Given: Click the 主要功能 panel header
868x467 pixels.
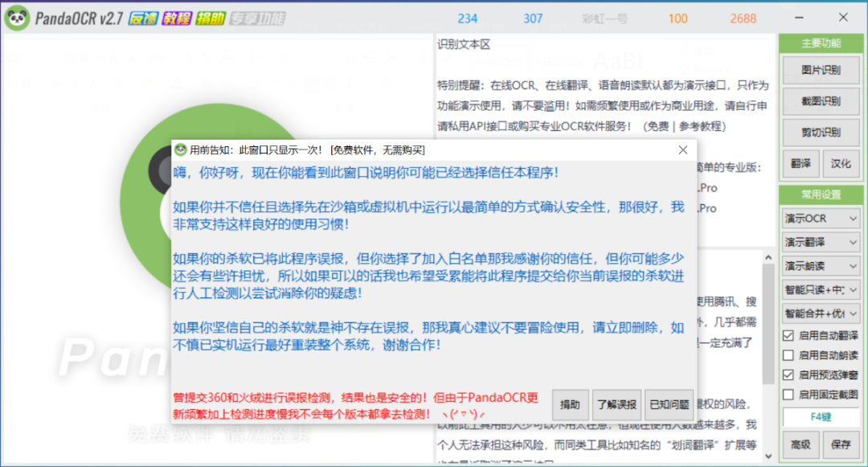Looking at the screenshot, I should tap(821, 43).
